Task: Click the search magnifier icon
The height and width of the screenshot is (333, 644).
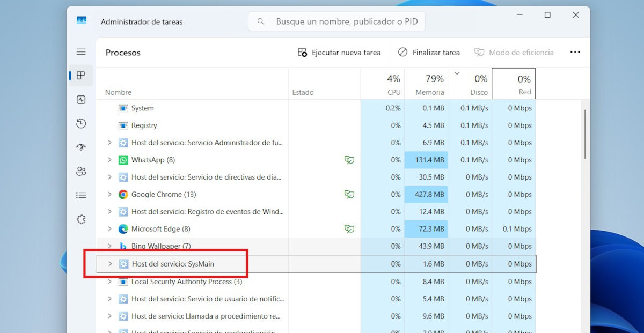Action: (260, 21)
